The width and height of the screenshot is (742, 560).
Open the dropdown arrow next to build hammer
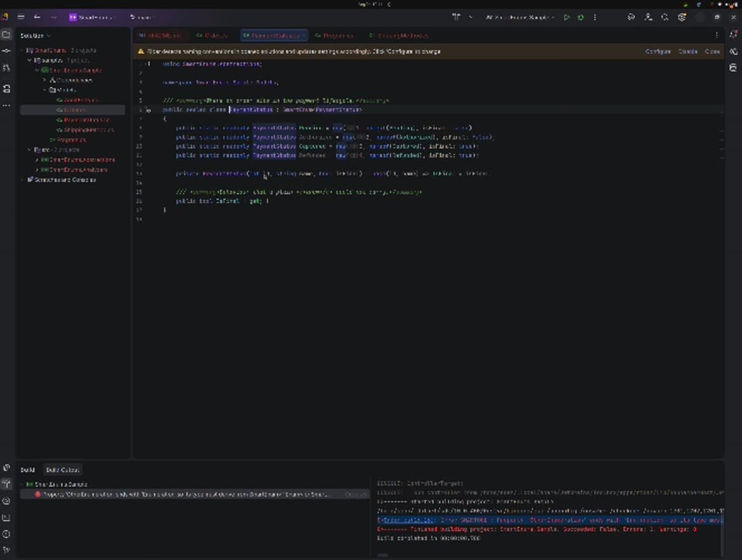pos(470,17)
